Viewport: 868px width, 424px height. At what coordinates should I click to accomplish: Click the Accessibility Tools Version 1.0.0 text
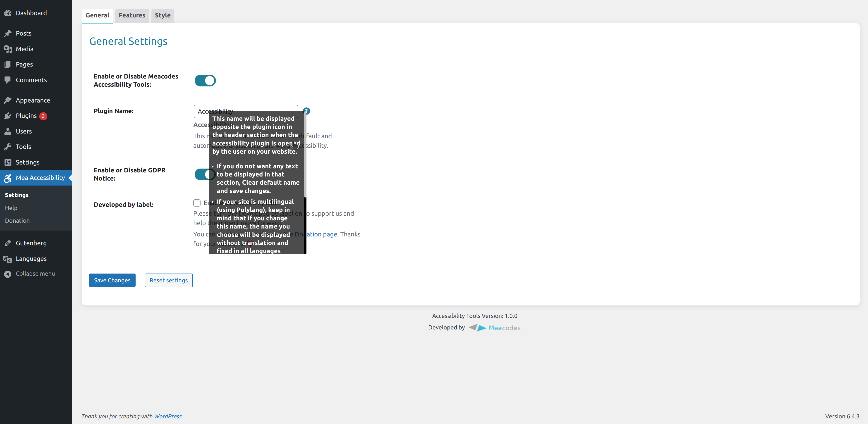474,316
